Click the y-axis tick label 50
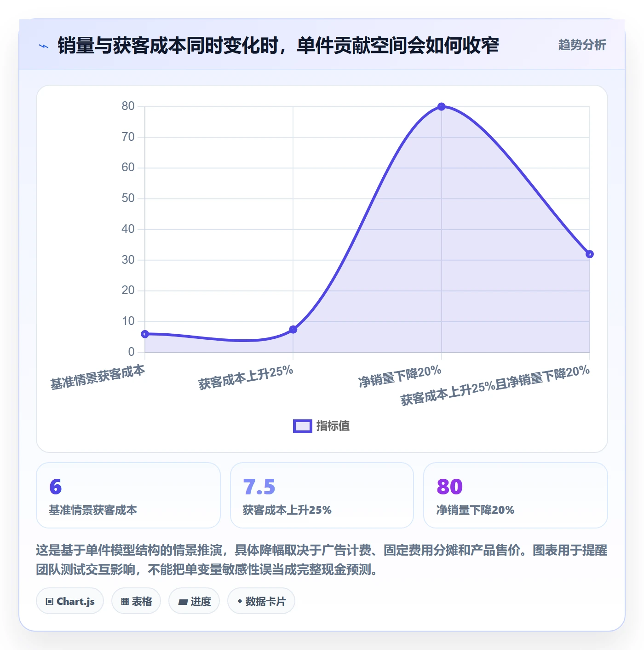 [128, 198]
